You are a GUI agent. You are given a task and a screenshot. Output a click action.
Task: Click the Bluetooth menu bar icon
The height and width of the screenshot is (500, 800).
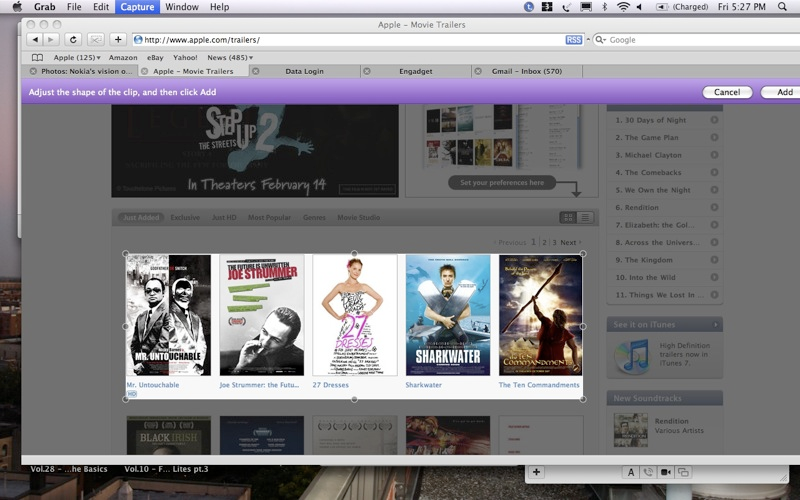(x=605, y=7)
